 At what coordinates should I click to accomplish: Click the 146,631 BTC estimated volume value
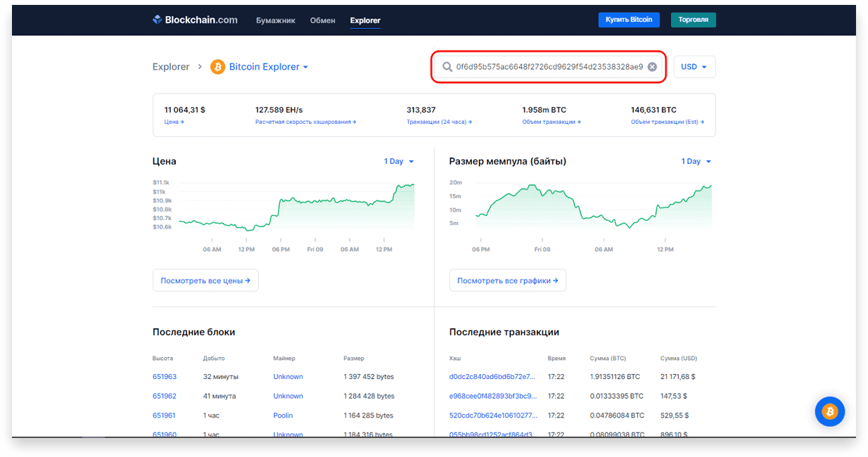[x=654, y=110]
